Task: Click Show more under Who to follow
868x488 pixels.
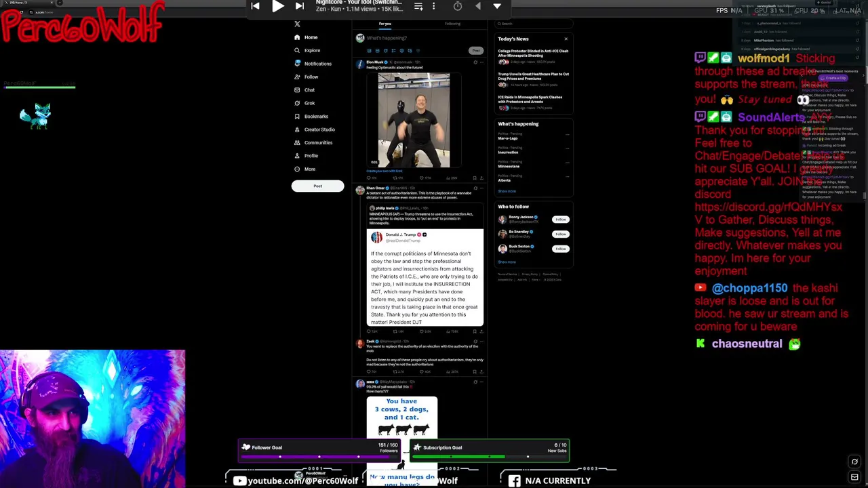Action: [507, 262]
